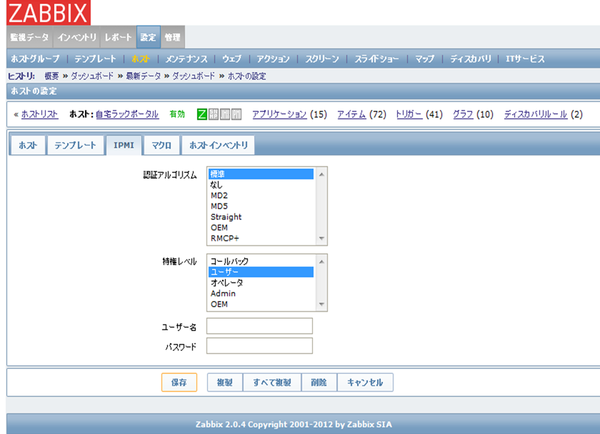Select オペレータ privilege level
This screenshot has height=434, width=600.
click(261, 283)
